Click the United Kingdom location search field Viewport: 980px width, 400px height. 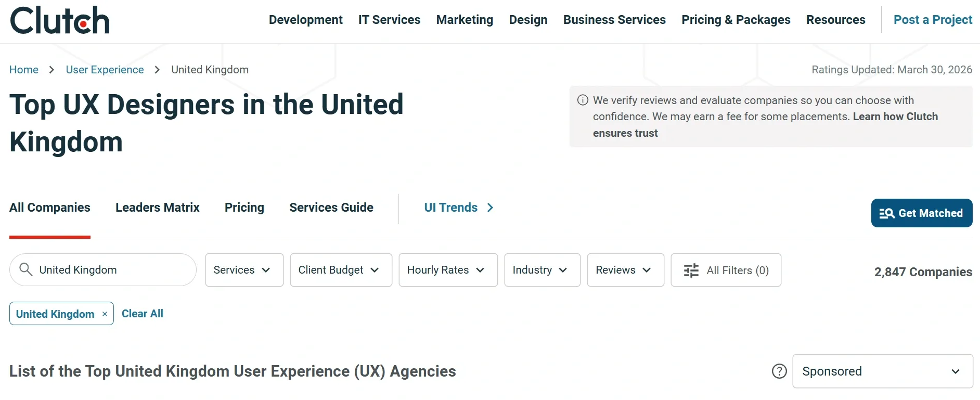tap(109, 270)
